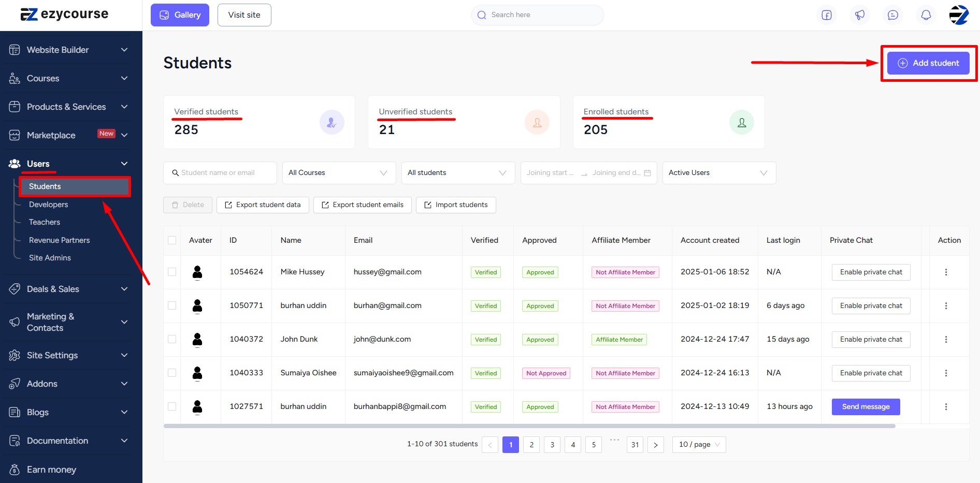Check the box for student ID 1050771
The width and height of the screenshot is (980, 483).
coord(172,305)
